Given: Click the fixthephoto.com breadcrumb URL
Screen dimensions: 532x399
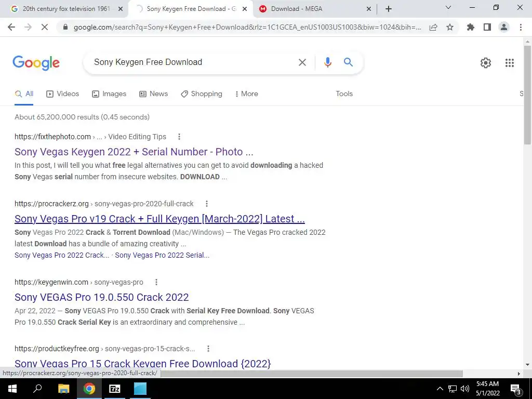Looking at the screenshot, I should 90,137.
